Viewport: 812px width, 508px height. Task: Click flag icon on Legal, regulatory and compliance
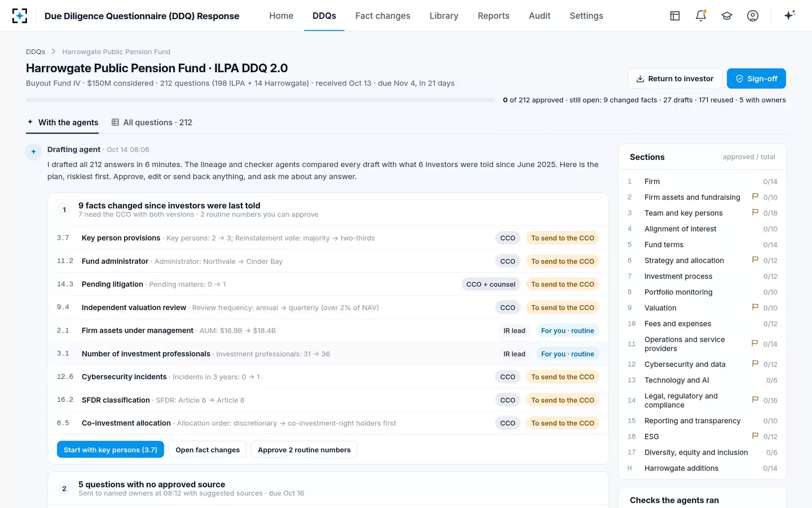point(755,400)
